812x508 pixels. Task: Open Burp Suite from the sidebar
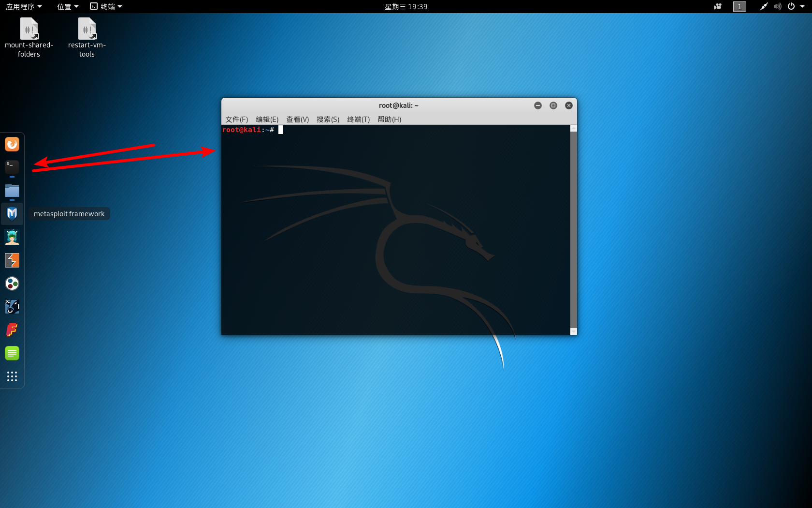(x=12, y=260)
